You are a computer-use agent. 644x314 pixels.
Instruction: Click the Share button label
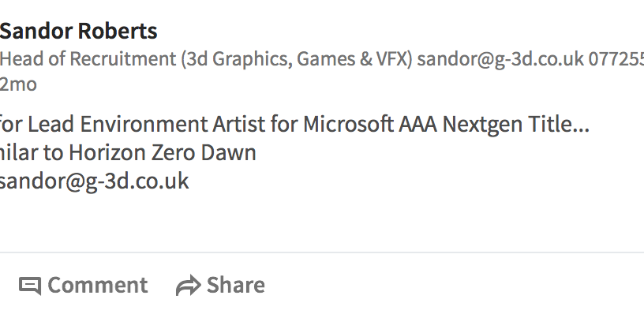[x=236, y=285]
